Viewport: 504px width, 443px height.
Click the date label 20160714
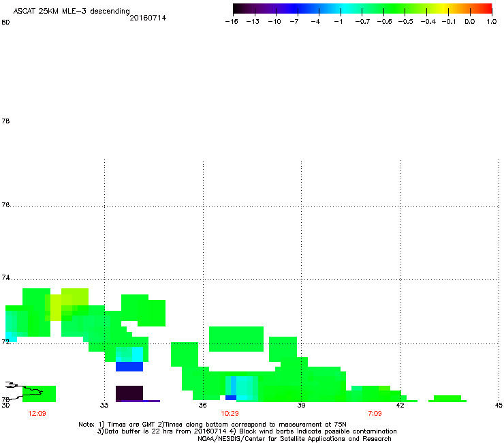click(x=148, y=18)
